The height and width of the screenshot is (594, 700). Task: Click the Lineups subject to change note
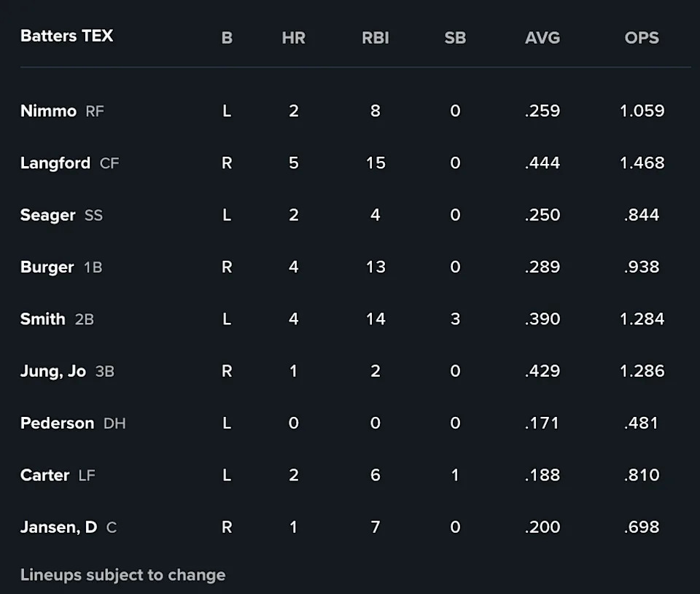pyautogui.click(x=122, y=574)
